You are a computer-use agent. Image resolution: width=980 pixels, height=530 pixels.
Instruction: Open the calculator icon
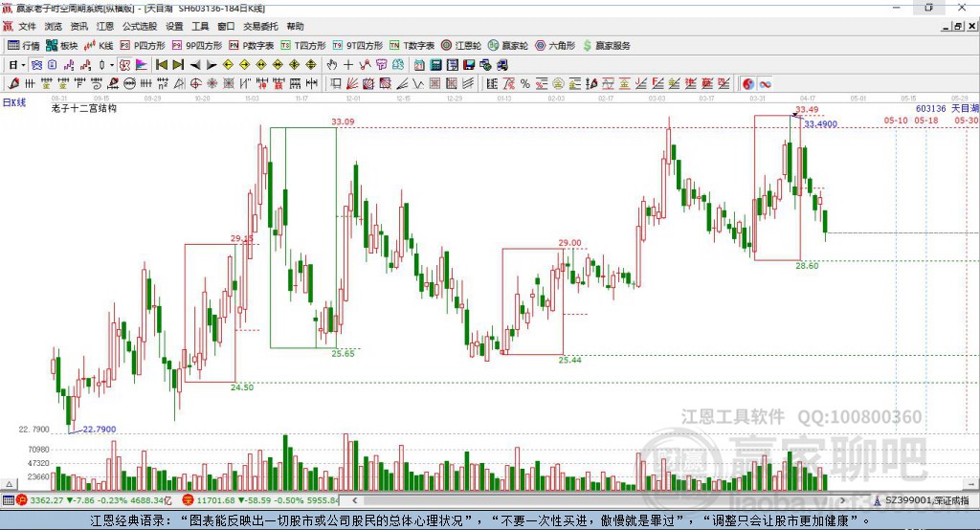pyautogui.click(x=435, y=65)
